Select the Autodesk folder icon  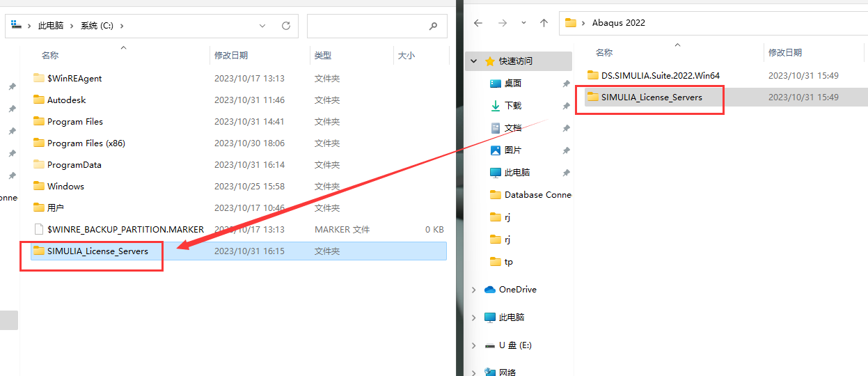39,100
